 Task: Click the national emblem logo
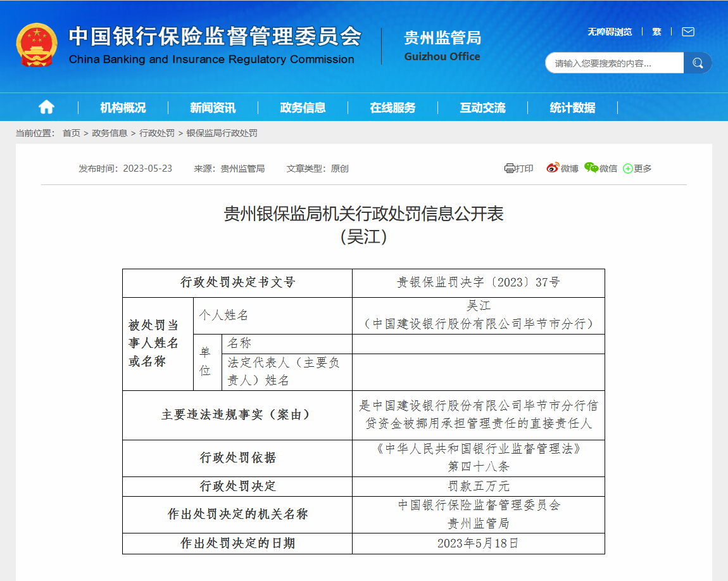[37, 45]
